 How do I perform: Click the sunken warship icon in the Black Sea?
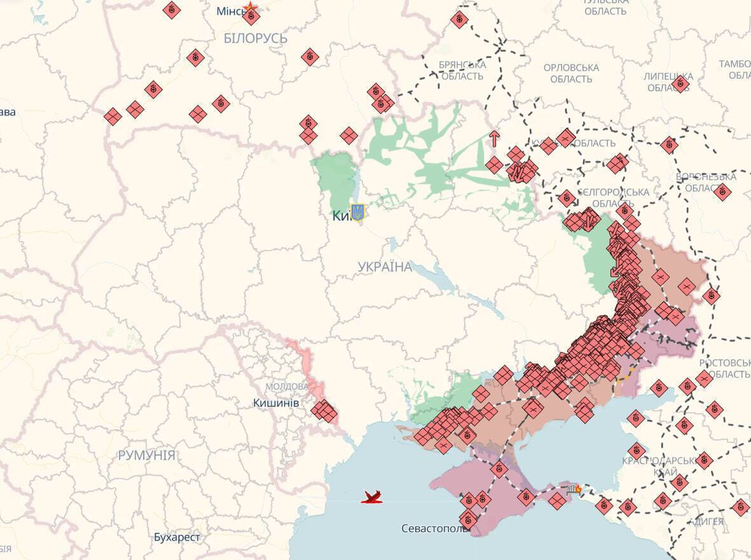pyautogui.click(x=372, y=496)
